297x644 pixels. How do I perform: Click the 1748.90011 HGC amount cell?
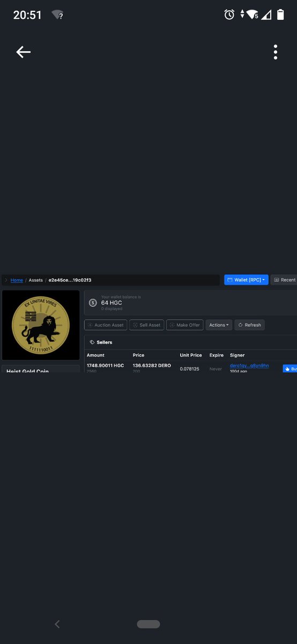[105, 365]
